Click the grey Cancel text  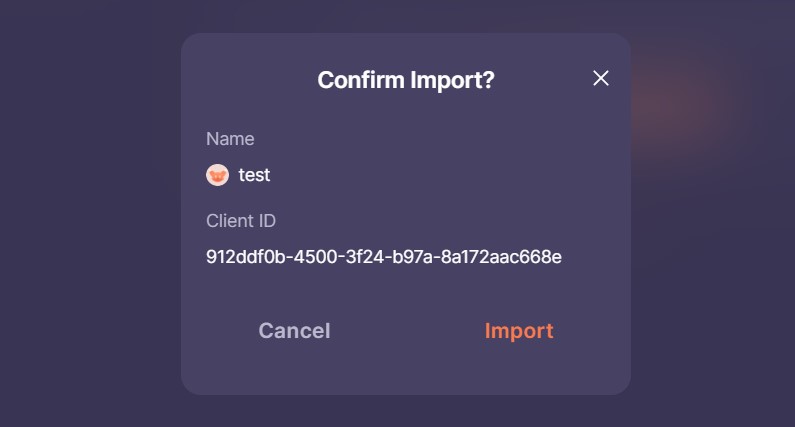(x=294, y=331)
